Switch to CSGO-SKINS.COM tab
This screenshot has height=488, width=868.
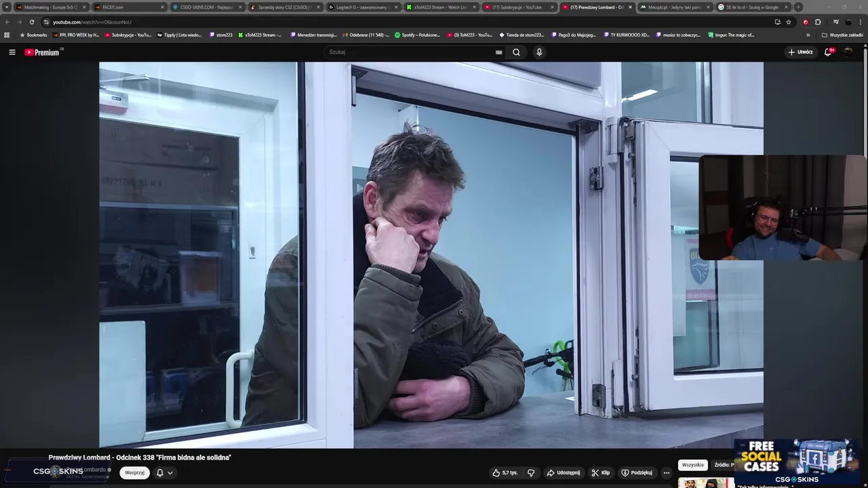(207, 7)
